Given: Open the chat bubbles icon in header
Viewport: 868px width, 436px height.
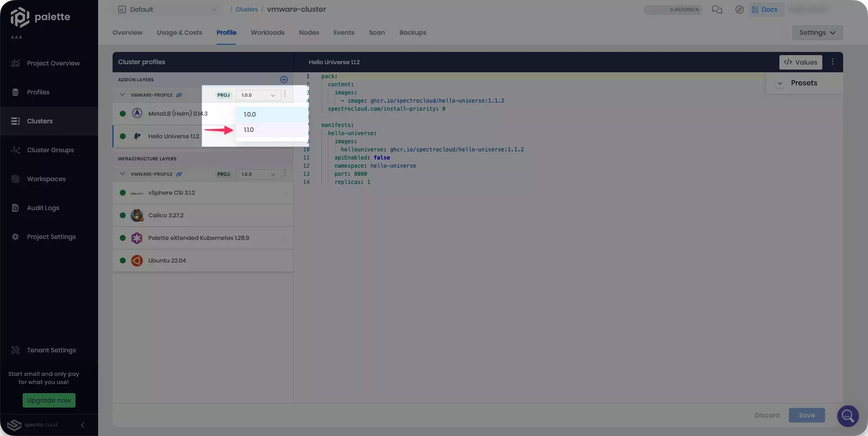Looking at the screenshot, I should [717, 9].
